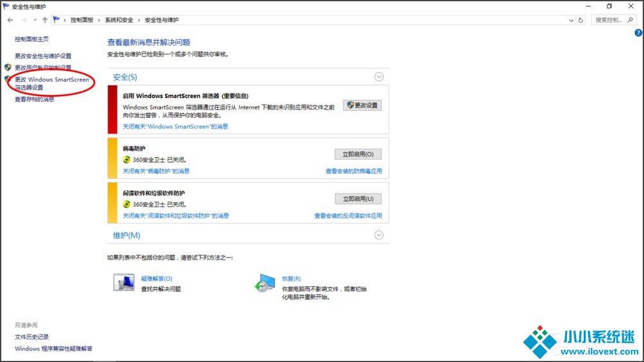Click 立即启用(U) for spyware protection
644x362 pixels.
click(x=358, y=199)
